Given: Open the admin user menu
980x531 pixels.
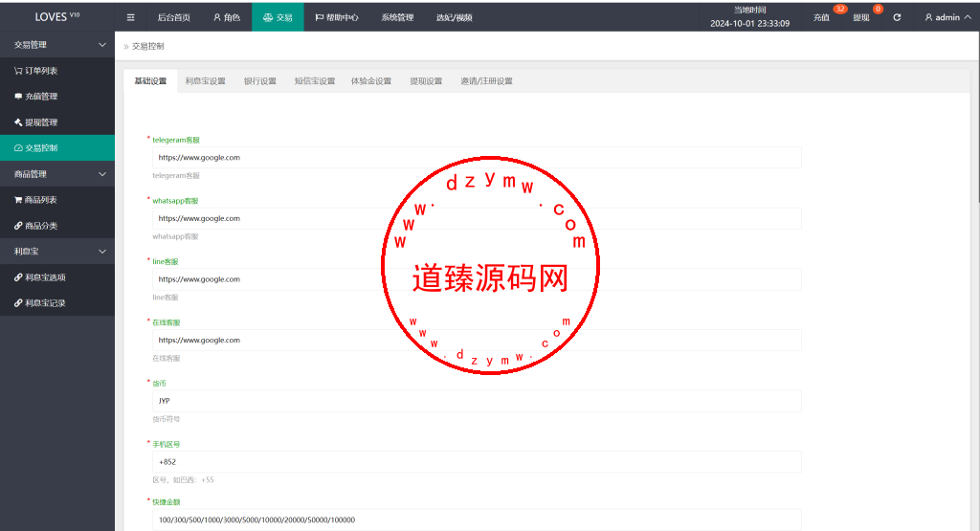Looking at the screenshot, I should coord(948,17).
